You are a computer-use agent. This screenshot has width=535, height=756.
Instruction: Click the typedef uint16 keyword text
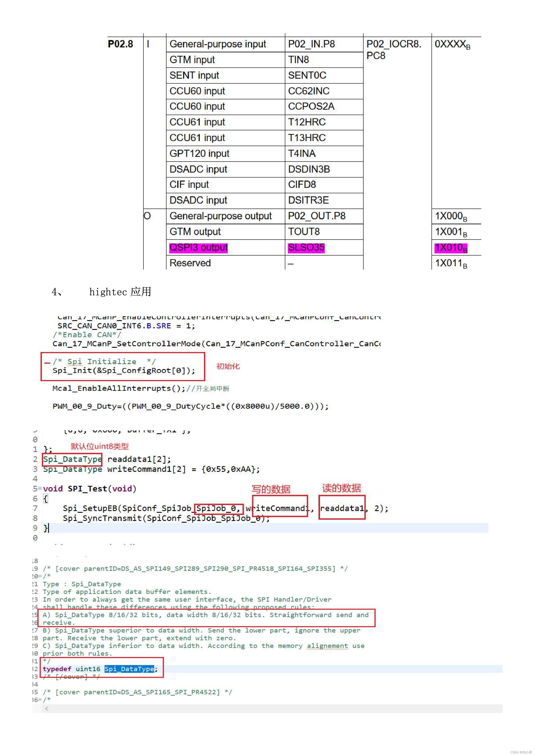72,669
